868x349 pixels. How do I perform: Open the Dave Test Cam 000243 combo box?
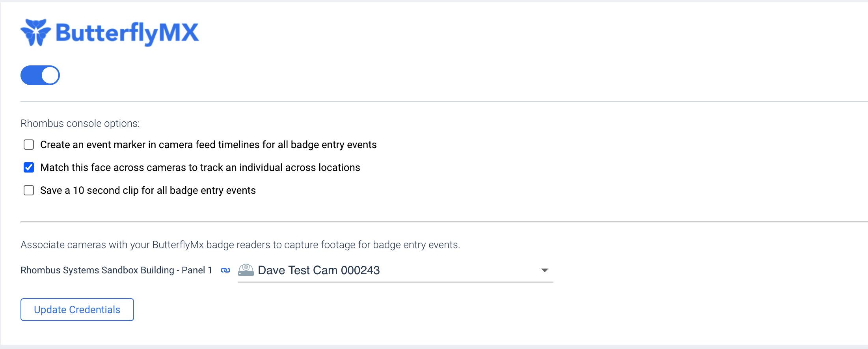coord(396,271)
